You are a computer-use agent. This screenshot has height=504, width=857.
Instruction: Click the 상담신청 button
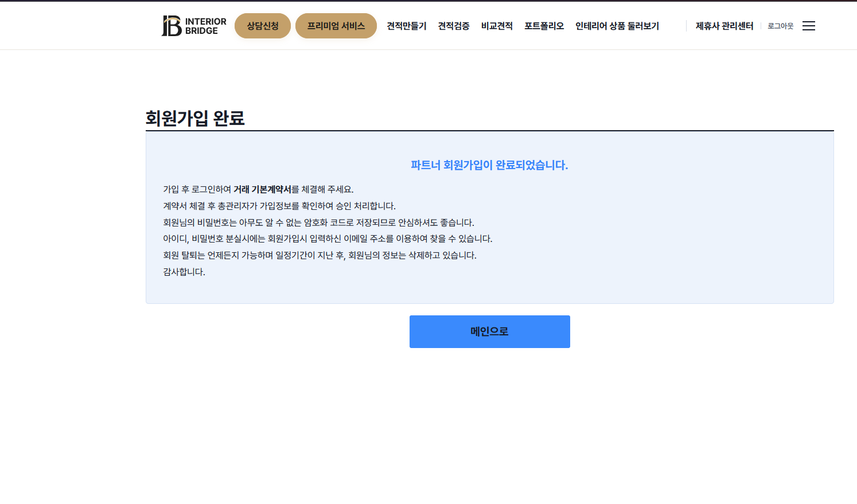coord(263,26)
